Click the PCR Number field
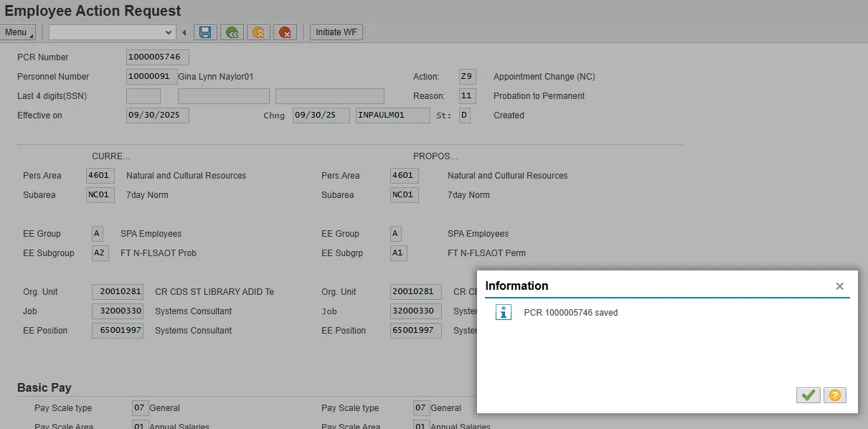Image resolution: width=868 pixels, height=429 pixels. tap(157, 57)
